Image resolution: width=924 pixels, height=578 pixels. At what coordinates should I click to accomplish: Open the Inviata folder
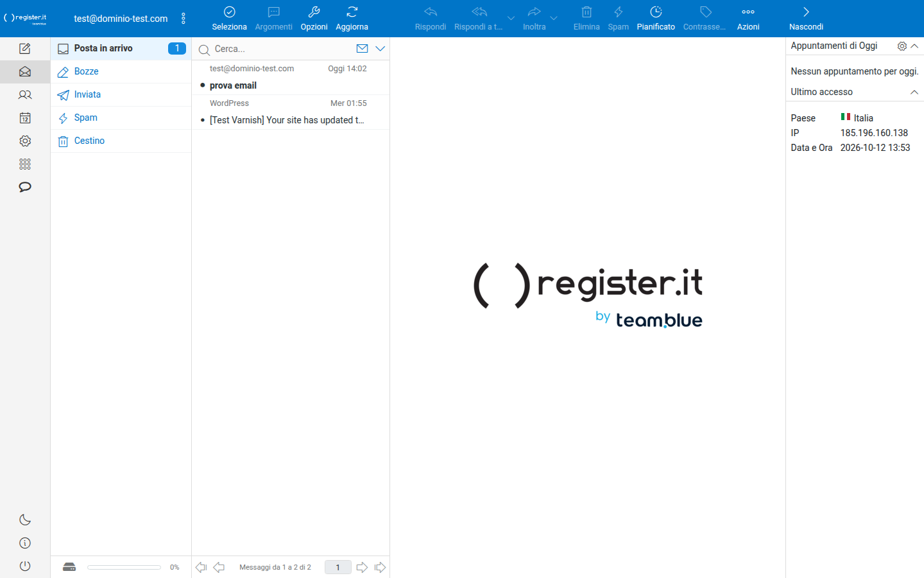pyautogui.click(x=121, y=95)
